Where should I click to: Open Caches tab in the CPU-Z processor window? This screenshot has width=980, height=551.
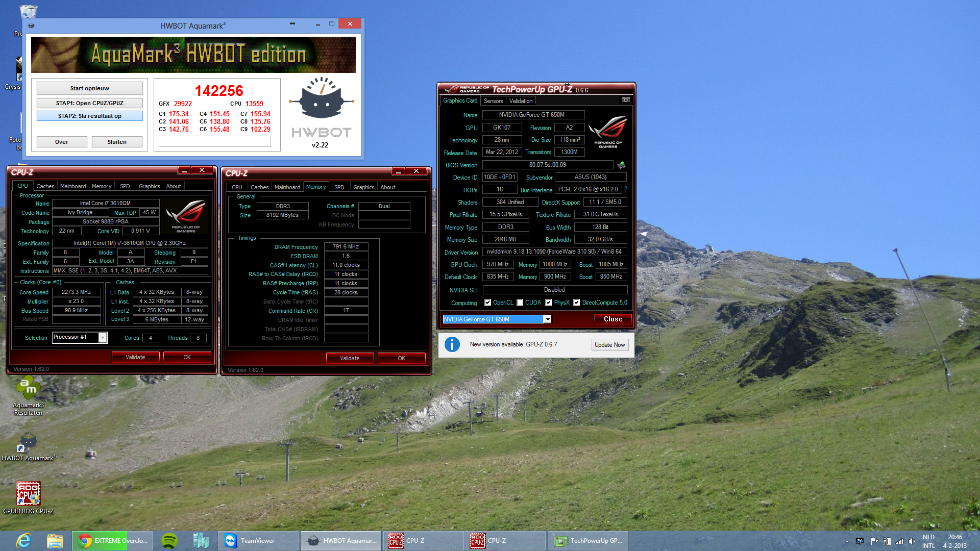pyautogui.click(x=45, y=186)
